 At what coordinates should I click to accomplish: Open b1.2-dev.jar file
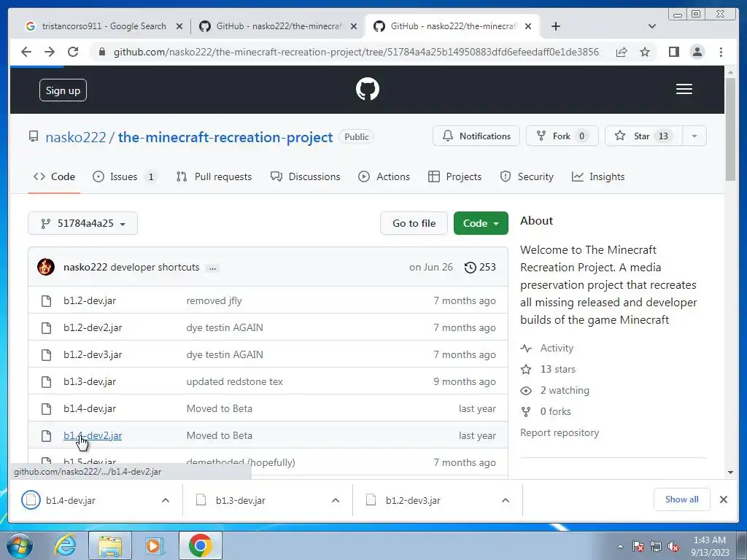pyautogui.click(x=90, y=301)
